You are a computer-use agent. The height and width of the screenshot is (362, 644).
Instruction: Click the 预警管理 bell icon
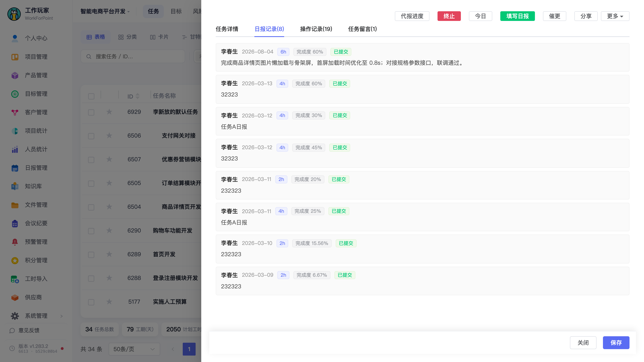[x=15, y=242]
